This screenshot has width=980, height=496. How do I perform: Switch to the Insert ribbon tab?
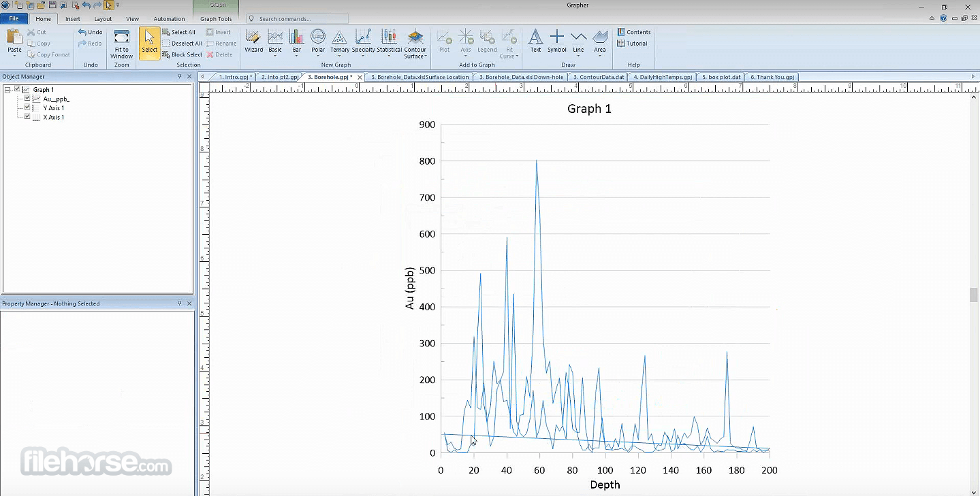(73, 19)
